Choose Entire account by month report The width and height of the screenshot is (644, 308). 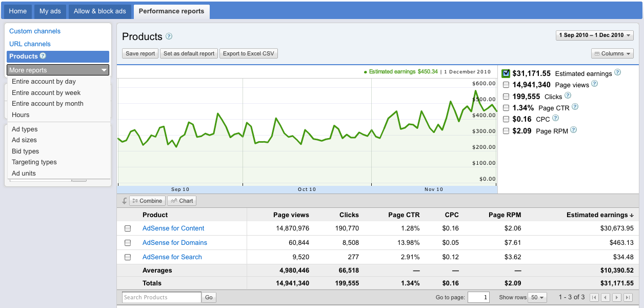pyautogui.click(x=48, y=104)
